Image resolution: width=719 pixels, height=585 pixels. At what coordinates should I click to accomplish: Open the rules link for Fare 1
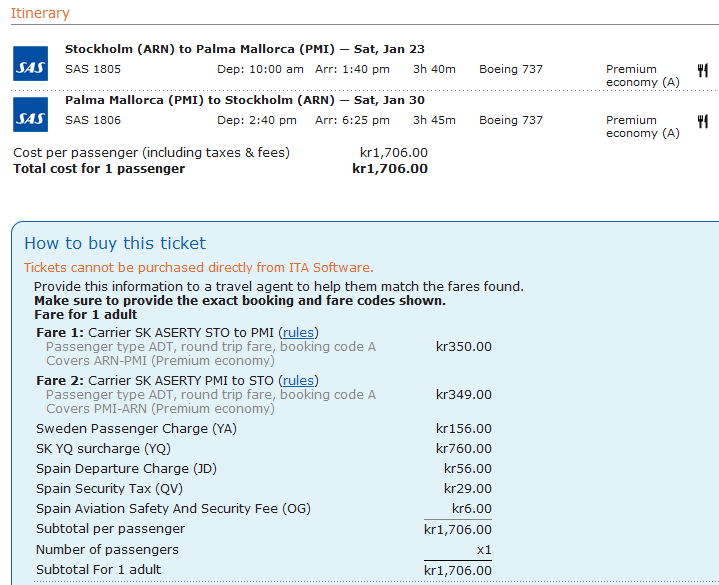pos(299,333)
